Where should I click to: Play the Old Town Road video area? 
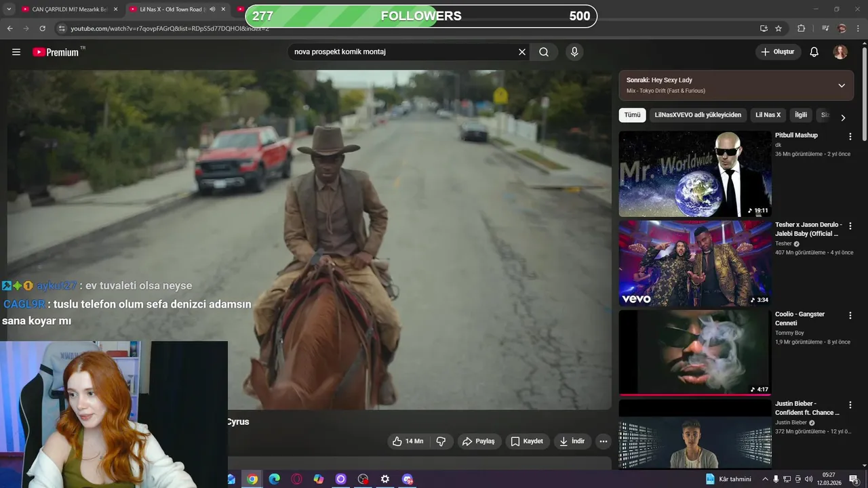coord(309,240)
